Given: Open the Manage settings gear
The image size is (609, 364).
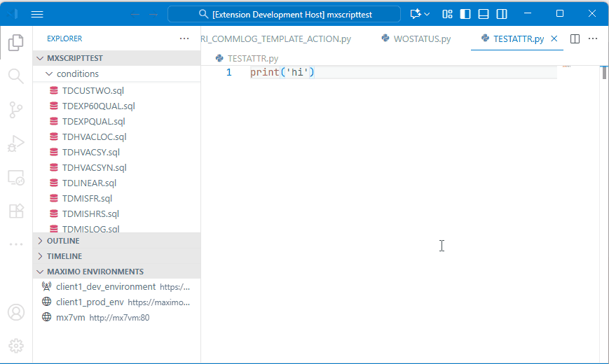Looking at the screenshot, I should [16, 346].
